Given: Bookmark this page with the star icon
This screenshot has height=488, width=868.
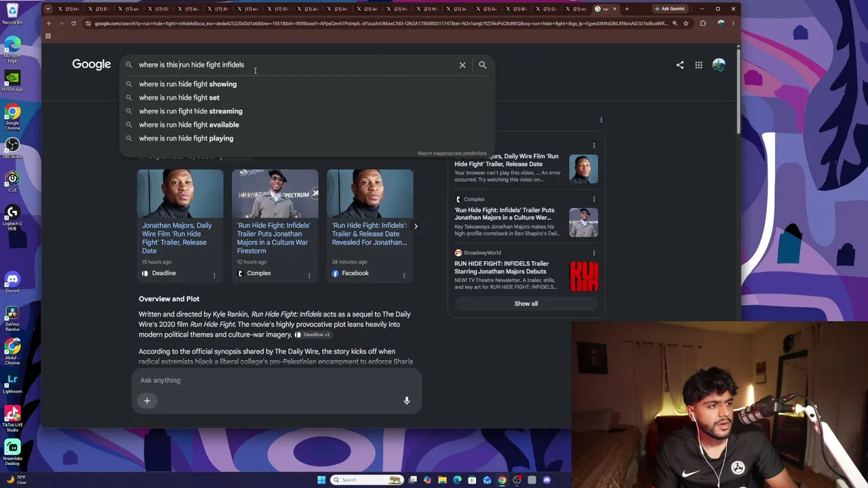Looking at the screenshot, I should pyautogui.click(x=686, y=23).
